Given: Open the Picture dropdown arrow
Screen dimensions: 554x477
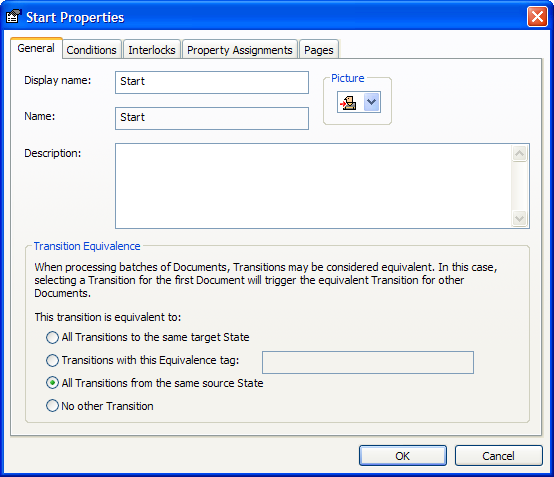Looking at the screenshot, I should pos(372,102).
